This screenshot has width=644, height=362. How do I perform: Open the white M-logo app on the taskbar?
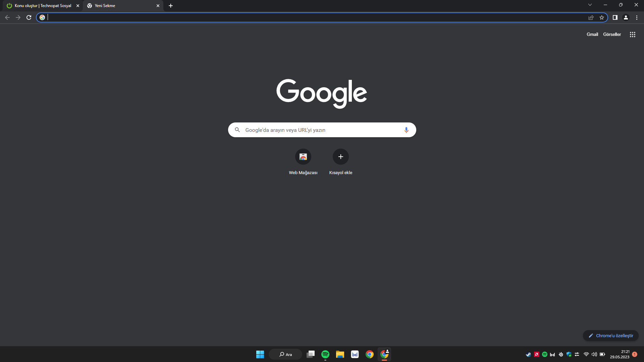click(355, 354)
